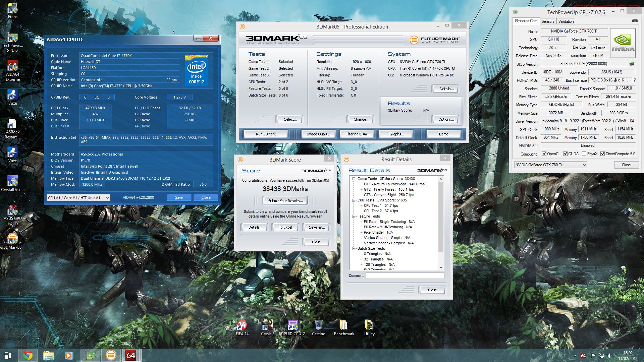Viewport: 644px width, 362px height.
Task: Open Graphs... in 3DMark05
Action: pos(396,134)
